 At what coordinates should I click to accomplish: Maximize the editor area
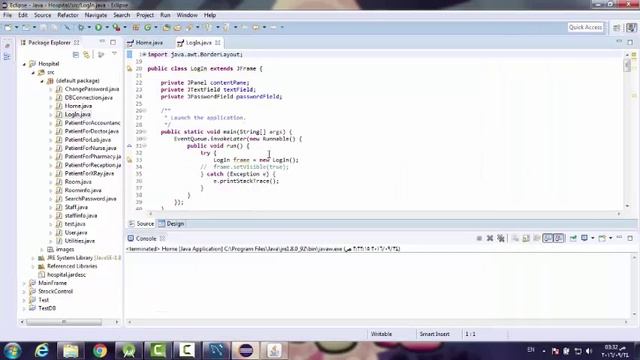tap(630, 42)
